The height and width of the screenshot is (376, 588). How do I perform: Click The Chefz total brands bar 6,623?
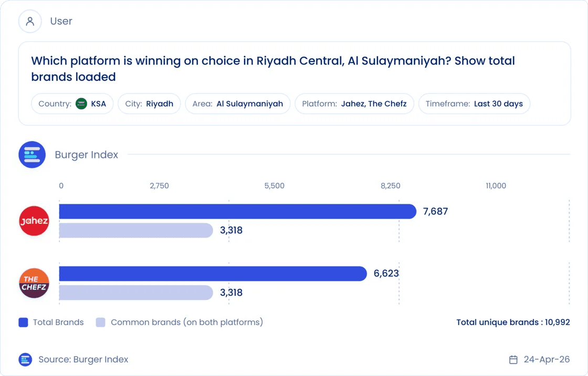213,274
